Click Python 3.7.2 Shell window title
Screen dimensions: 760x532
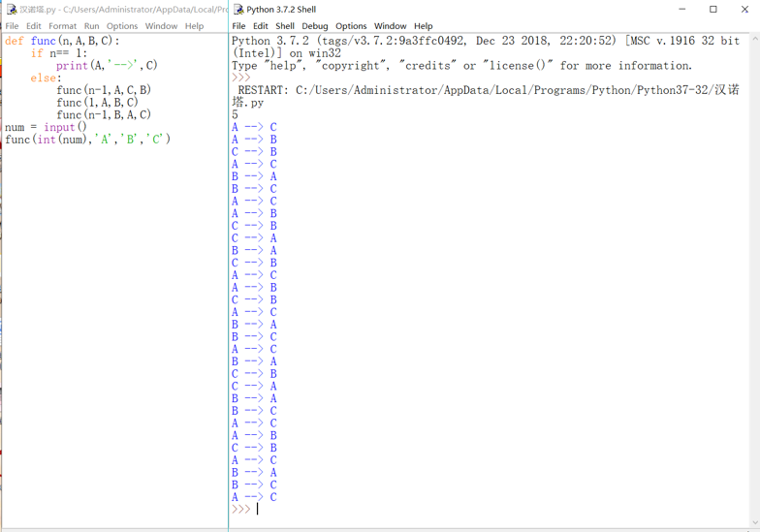click(281, 10)
